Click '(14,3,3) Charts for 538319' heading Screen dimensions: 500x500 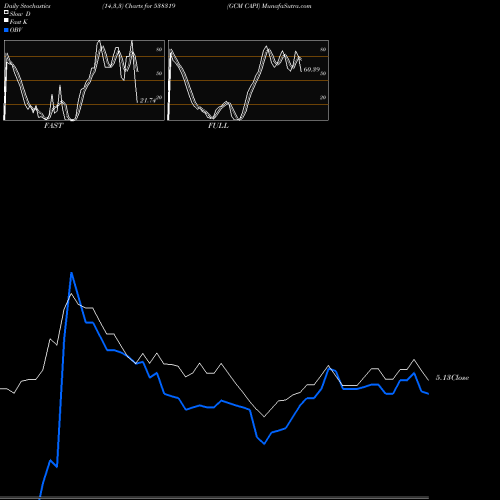pyautogui.click(x=139, y=6)
